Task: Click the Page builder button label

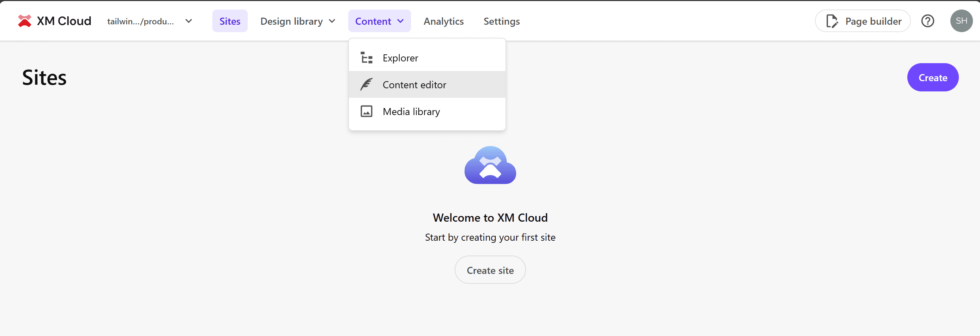Action: pyautogui.click(x=873, y=21)
